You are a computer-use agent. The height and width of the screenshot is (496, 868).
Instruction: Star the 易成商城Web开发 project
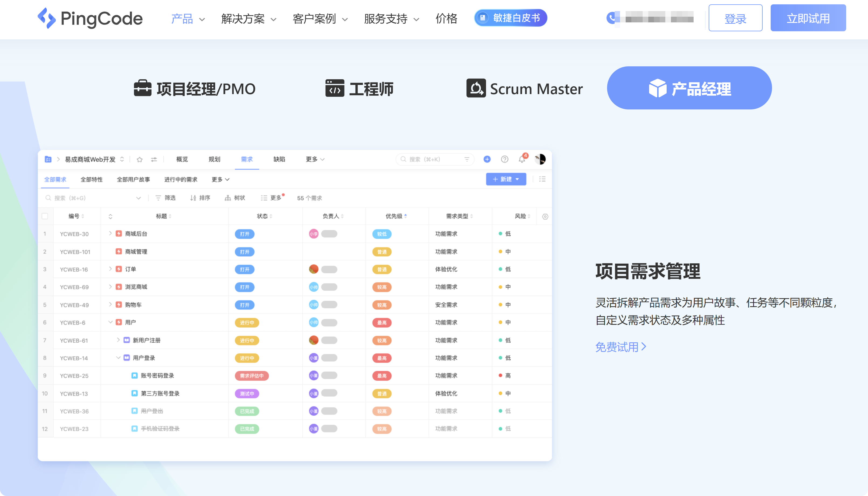(x=139, y=159)
